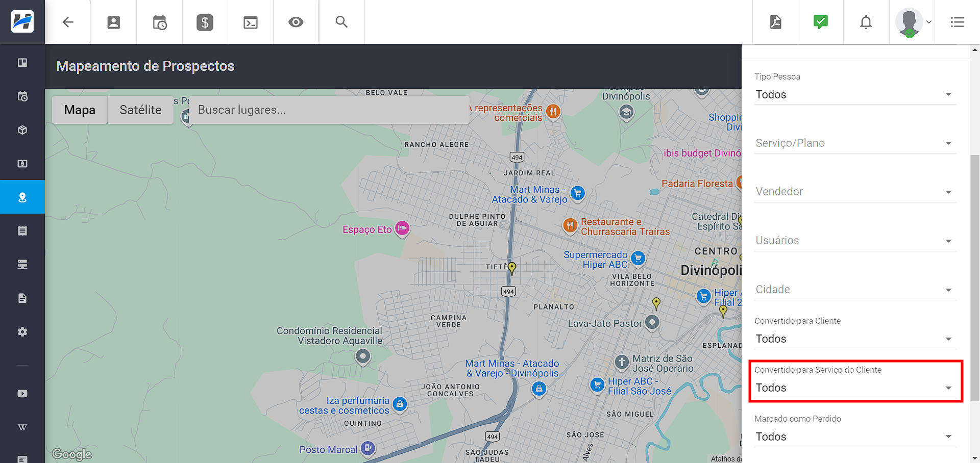The image size is (980, 463).
Task: Expand the Tipo Pessoa dropdown
Action: click(855, 94)
